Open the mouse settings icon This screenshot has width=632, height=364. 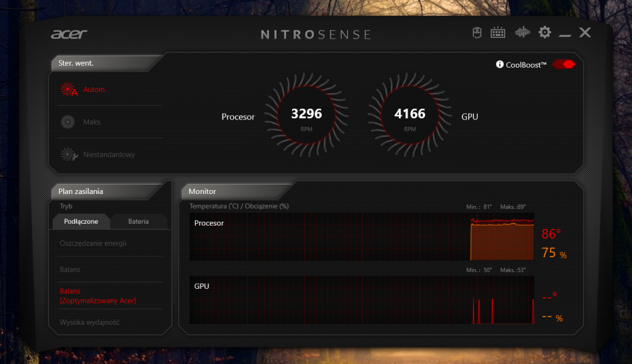coord(478,32)
